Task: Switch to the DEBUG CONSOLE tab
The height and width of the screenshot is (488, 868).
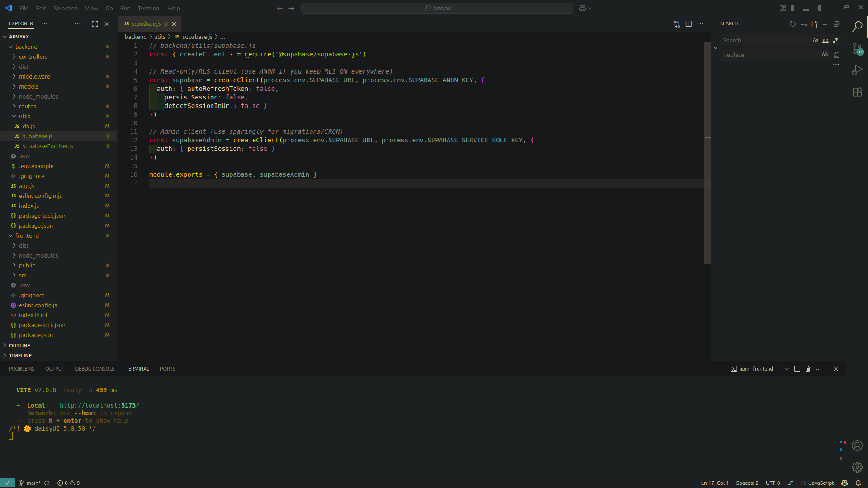Action: tap(95, 369)
